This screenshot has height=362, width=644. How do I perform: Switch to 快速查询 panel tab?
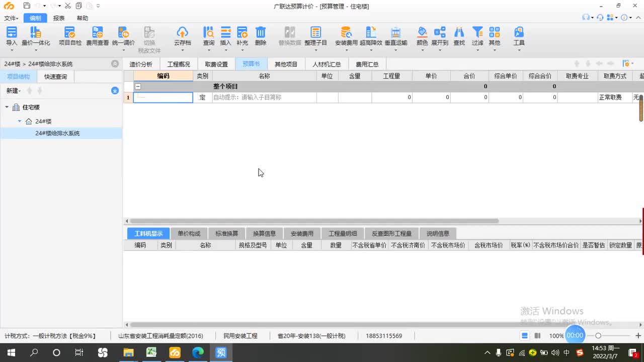(55, 76)
